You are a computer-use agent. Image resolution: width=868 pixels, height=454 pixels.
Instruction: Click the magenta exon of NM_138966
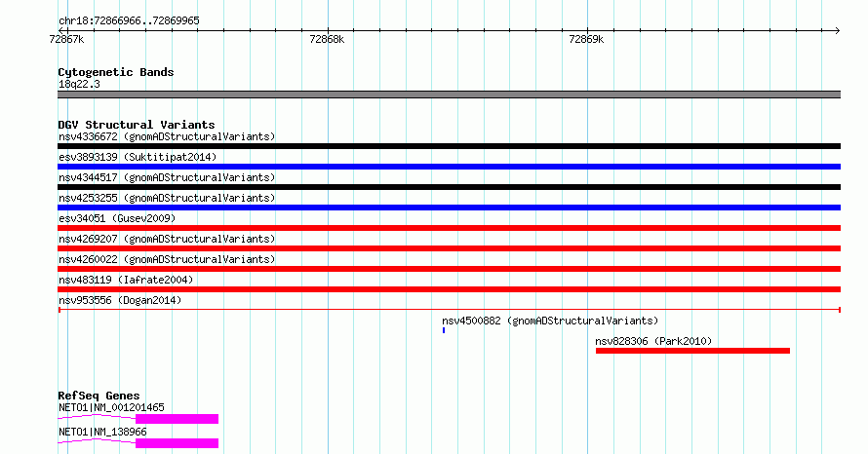click(178, 443)
